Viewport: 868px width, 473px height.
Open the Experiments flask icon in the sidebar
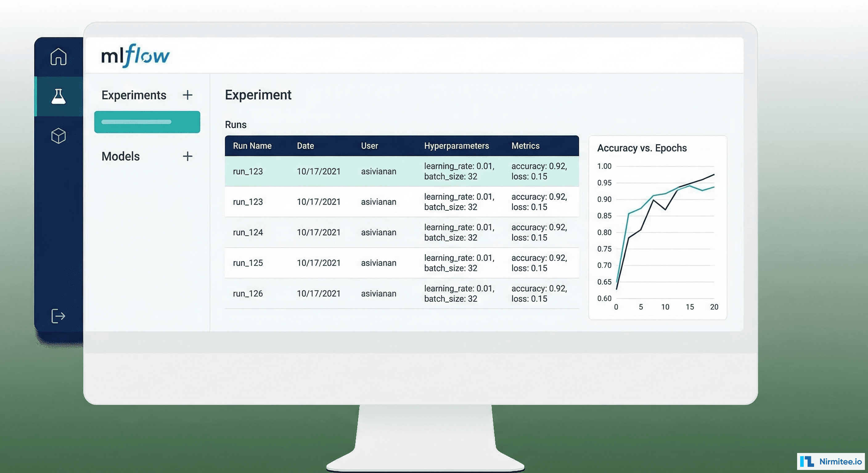tap(58, 96)
